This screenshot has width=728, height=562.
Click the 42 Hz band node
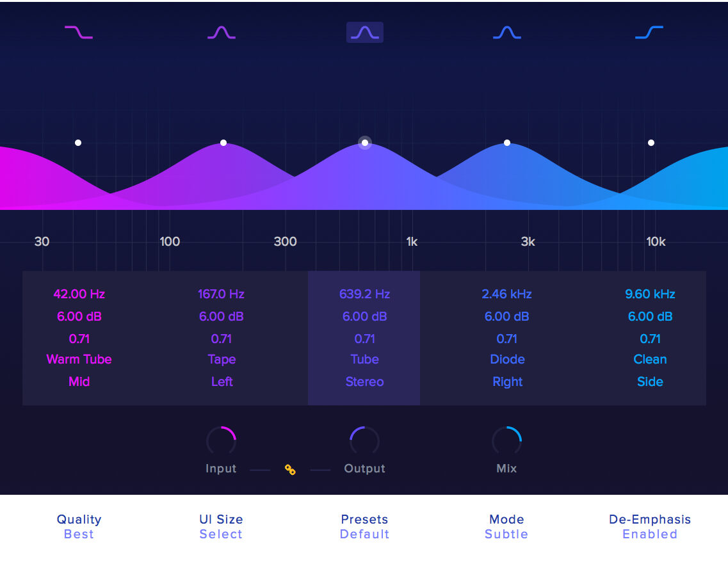point(78,143)
